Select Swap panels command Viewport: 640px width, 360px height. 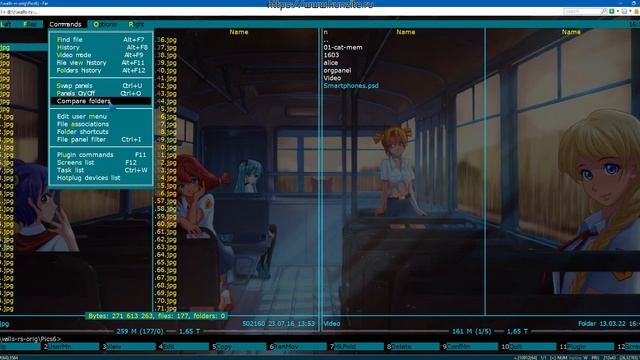click(101, 86)
